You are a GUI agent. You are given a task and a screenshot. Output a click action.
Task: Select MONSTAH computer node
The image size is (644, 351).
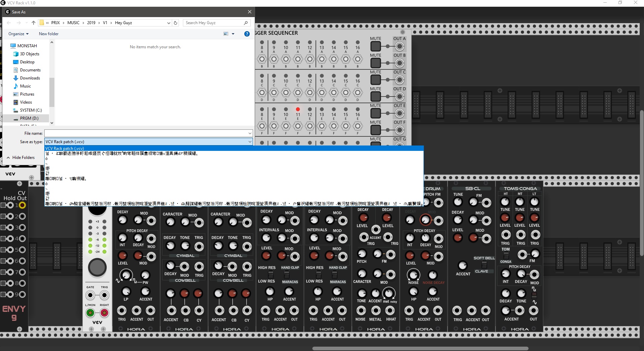tap(27, 46)
